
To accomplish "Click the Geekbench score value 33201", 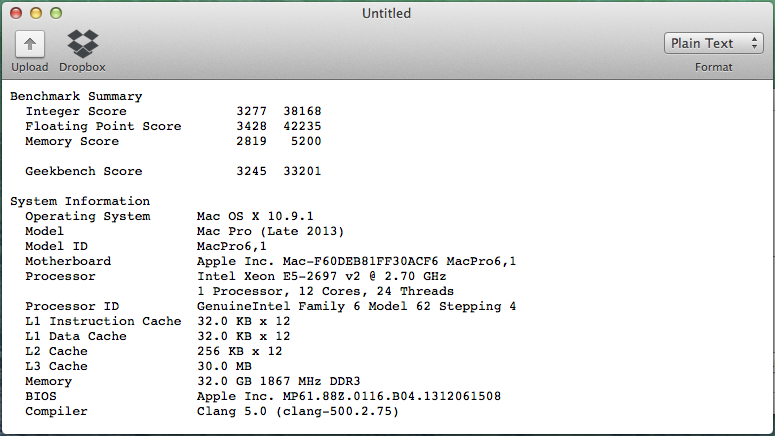I will 302,171.
